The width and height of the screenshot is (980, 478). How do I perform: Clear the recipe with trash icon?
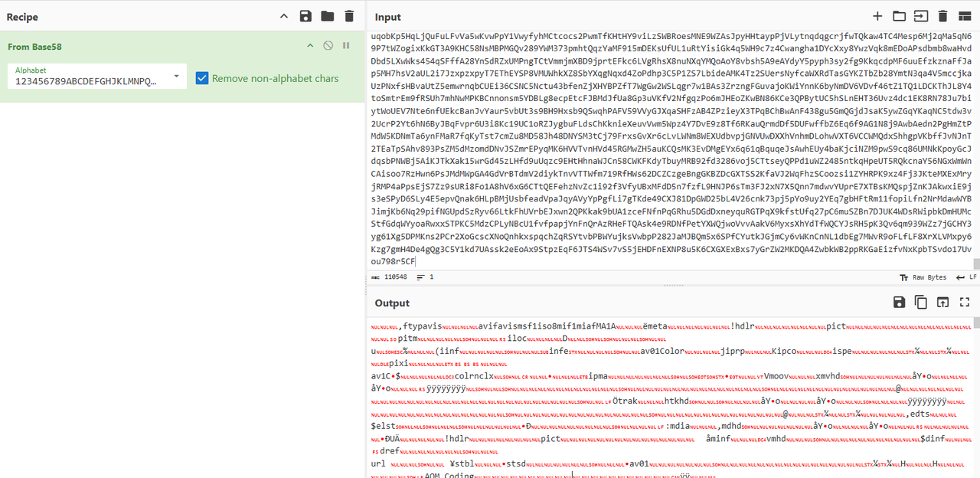(349, 16)
